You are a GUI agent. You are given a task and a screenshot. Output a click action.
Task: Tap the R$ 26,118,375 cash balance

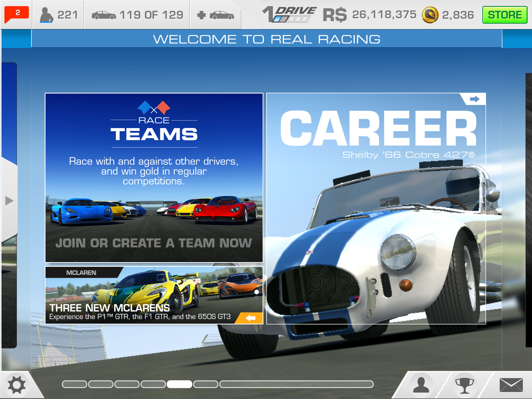pyautogui.click(x=369, y=15)
